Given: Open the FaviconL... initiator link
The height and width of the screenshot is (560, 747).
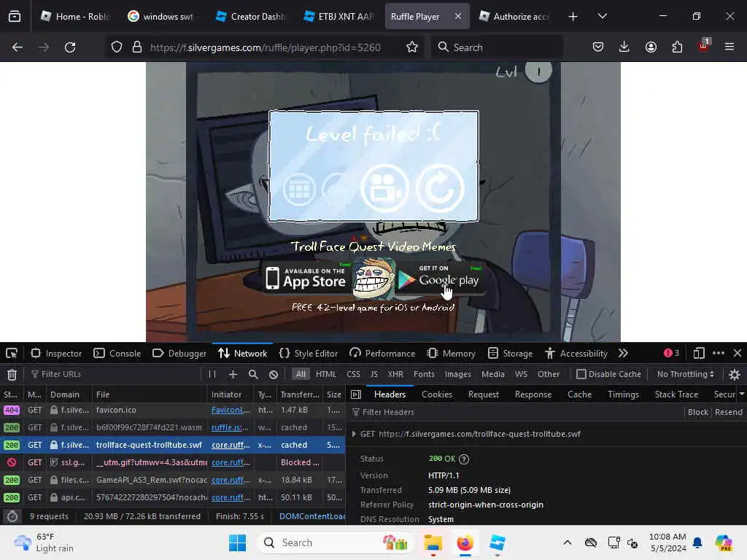Looking at the screenshot, I should click(x=231, y=410).
